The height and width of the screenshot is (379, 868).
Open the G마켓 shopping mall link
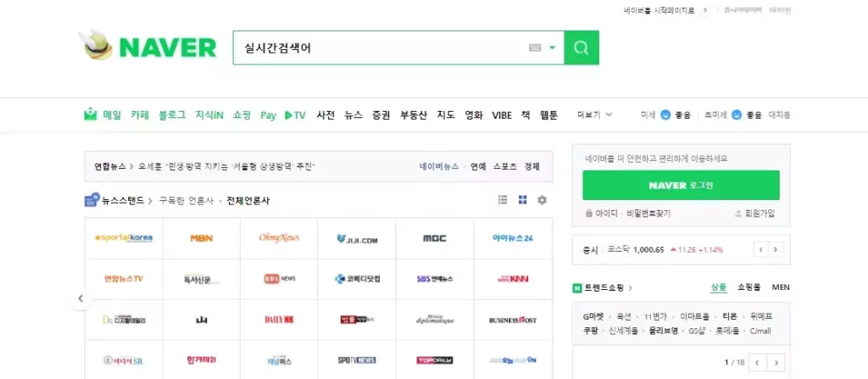(x=593, y=317)
